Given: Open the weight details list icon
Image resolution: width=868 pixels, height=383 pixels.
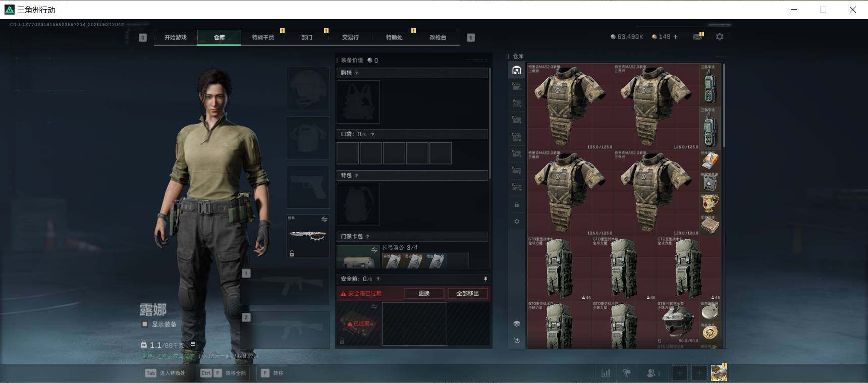Looking at the screenshot, I should pyautogui.click(x=192, y=344).
